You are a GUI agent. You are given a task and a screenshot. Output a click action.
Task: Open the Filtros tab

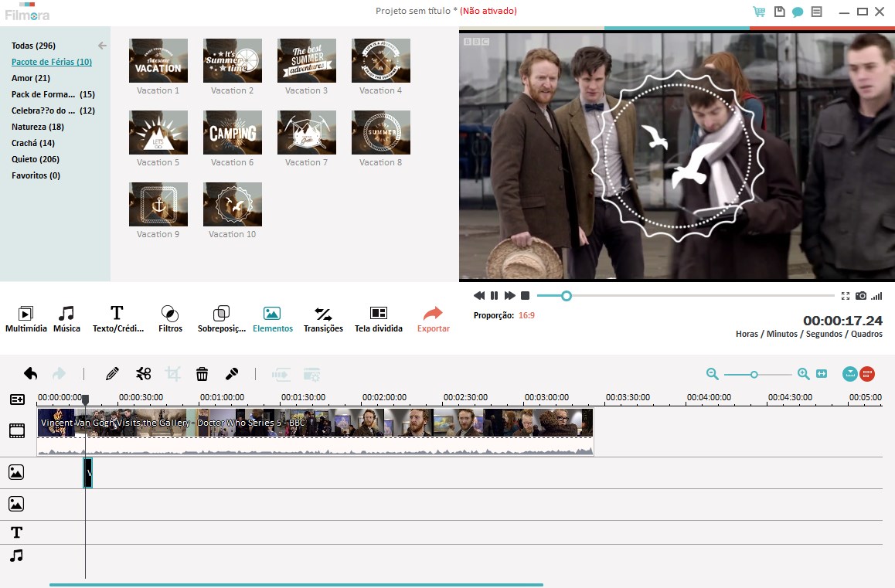pos(170,319)
